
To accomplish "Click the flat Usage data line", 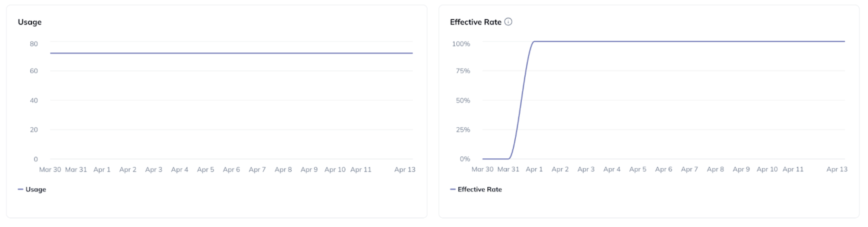I will 231,53.
